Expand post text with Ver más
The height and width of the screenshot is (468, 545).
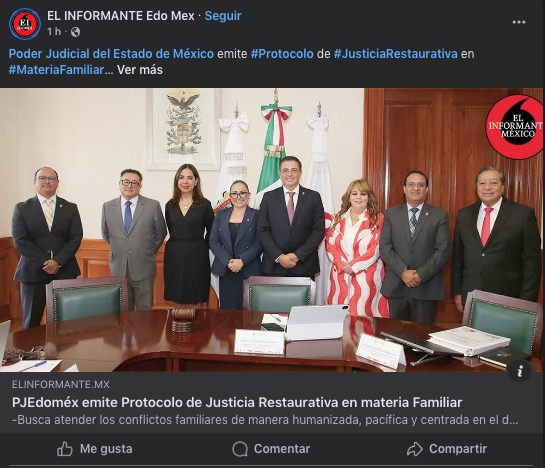(x=140, y=70)
